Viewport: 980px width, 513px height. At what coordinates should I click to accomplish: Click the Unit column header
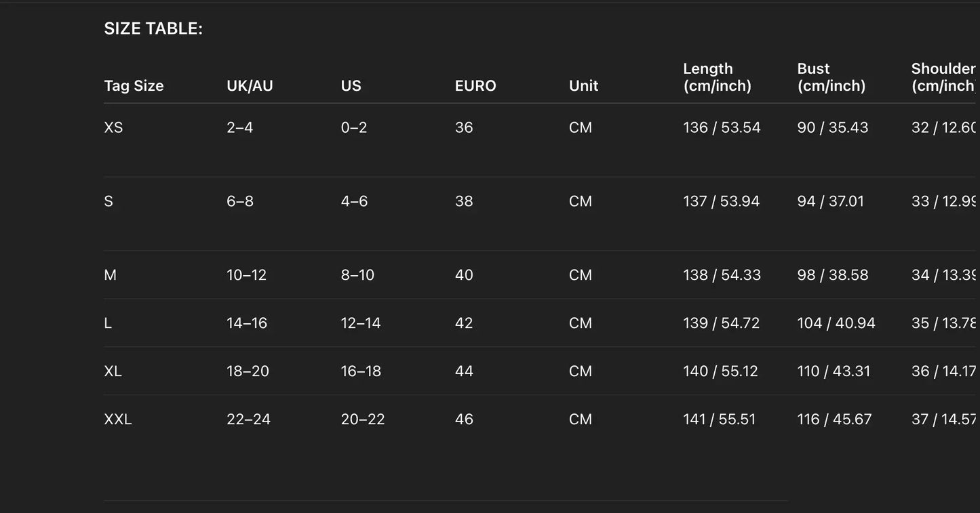(583, 86)
